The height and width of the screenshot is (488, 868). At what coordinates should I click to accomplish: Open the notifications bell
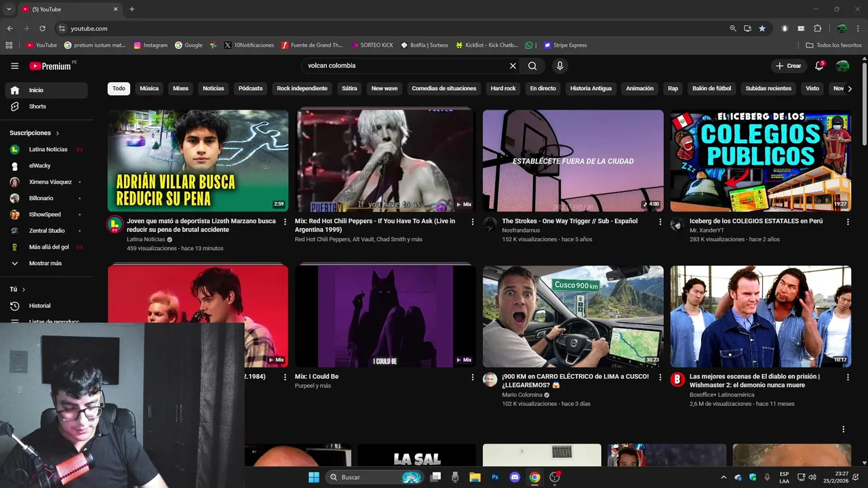tap(819, 66)
